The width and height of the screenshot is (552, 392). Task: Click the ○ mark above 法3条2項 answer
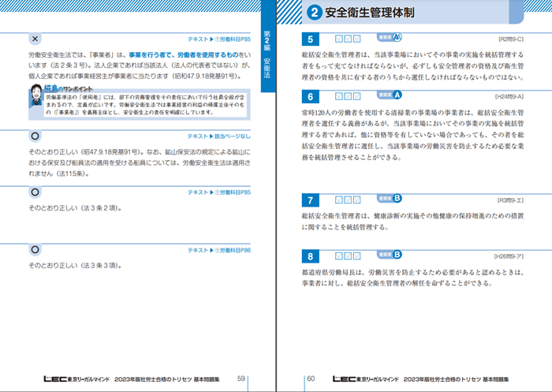click(35, 192)
